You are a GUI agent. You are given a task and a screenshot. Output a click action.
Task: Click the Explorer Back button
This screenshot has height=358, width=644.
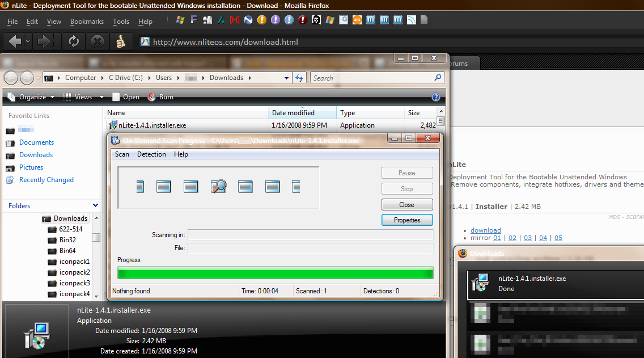(x=11, y=78)
